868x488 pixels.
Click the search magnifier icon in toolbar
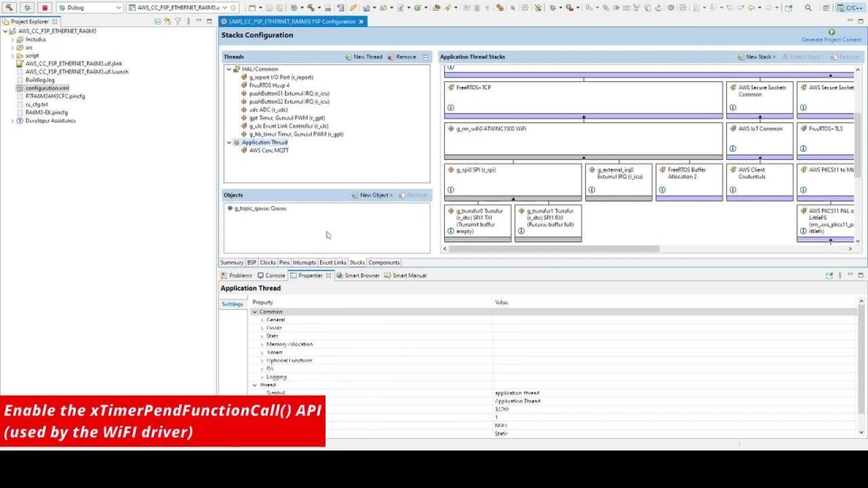coord(808,8)
